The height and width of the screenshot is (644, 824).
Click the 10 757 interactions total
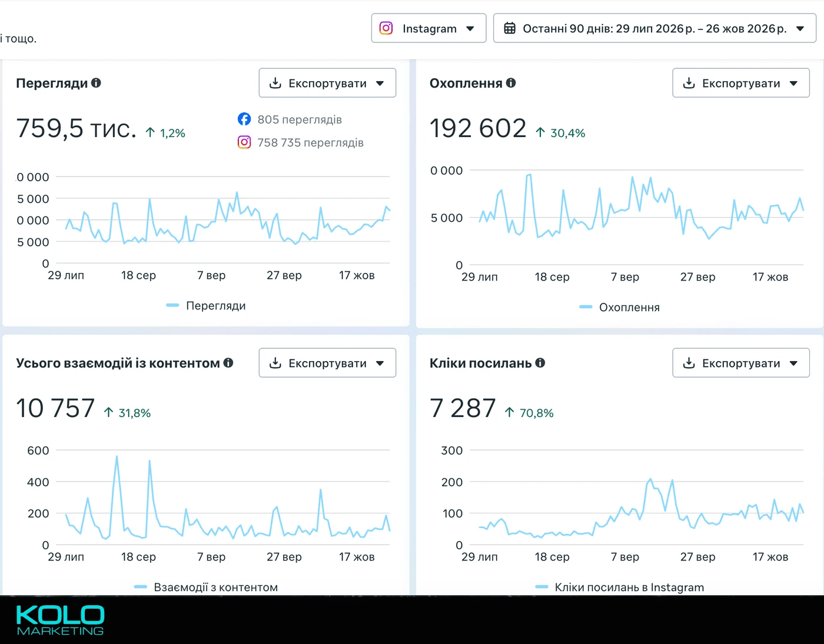point(55,408)
